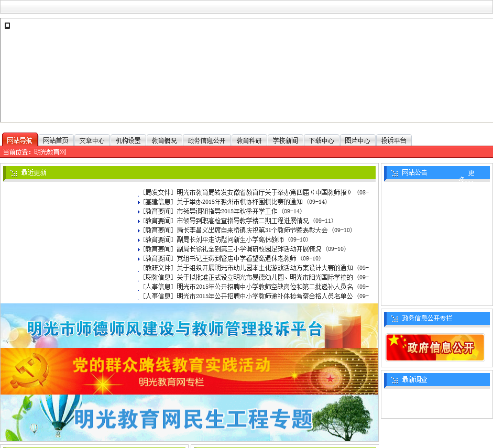Click the 最近更新 header icon
The width and height of the screenshot is (493, 448).
pyautogui.click(x=14, y=173)
